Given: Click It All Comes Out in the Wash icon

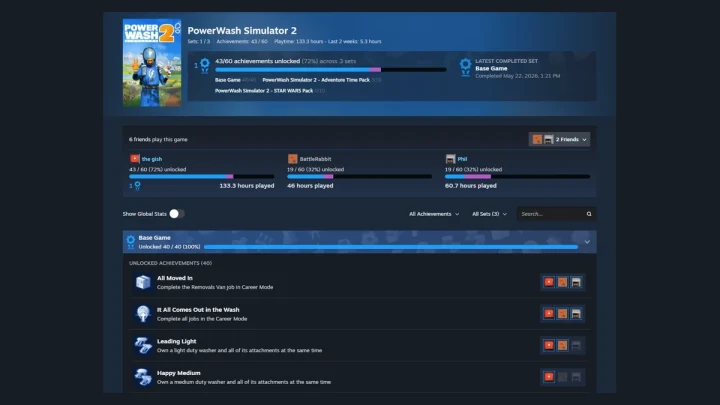Looking at the screenshot, I should coord(143,314).
